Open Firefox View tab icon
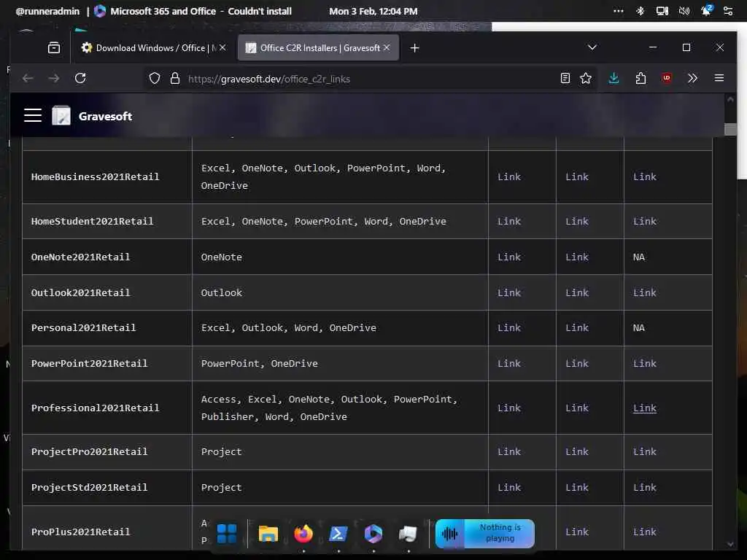This screenshot has width=747, height=560. 54,47
